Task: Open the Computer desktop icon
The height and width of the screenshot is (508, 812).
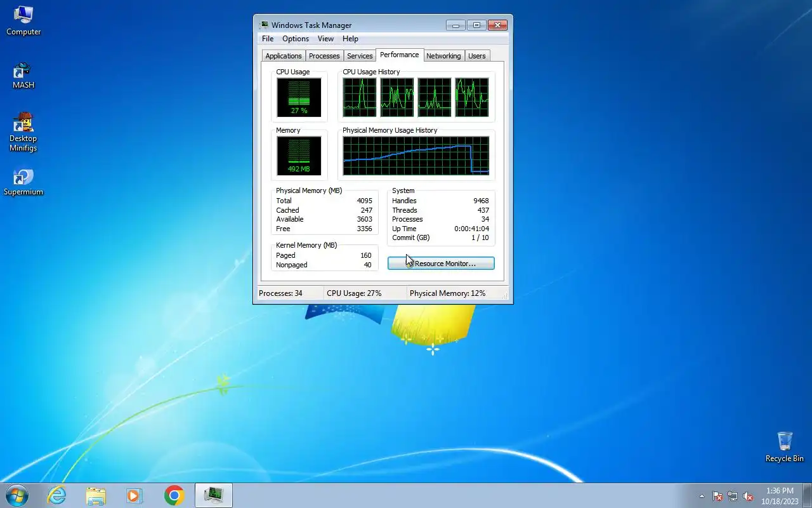Action: tap(23, 20)
